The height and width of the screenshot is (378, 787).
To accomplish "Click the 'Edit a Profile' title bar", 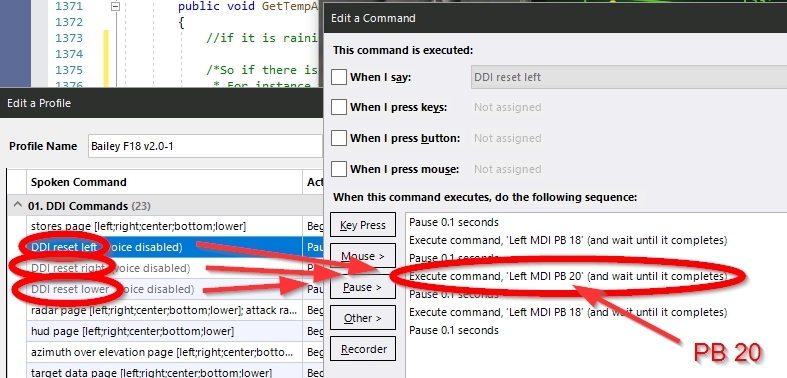I will click(x=162, y=103).
